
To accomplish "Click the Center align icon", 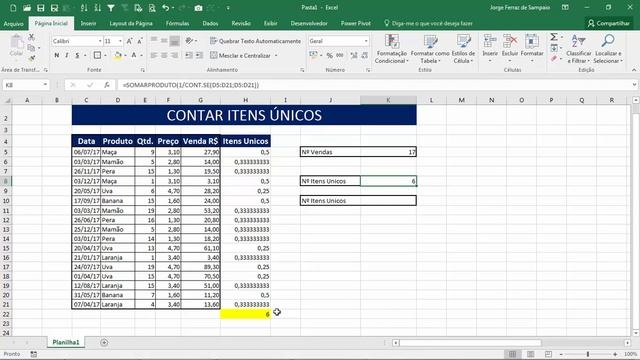I will point(164,55).
